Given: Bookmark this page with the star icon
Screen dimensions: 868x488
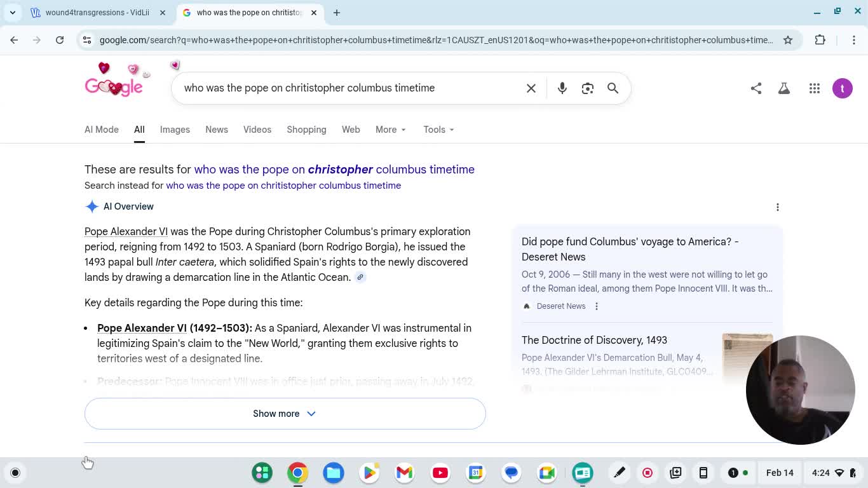Looking at the screenshot, I should click(x=788, y=40).
